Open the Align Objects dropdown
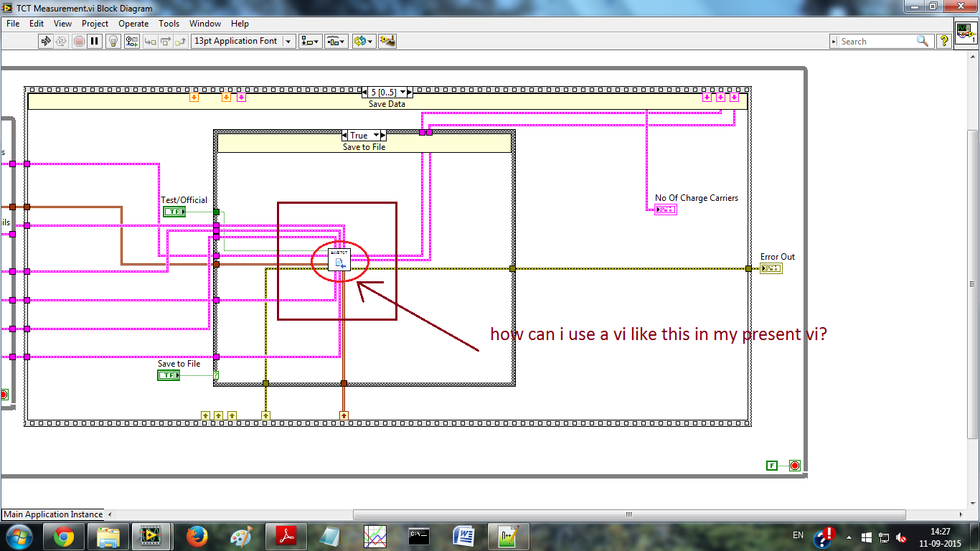The height and width of the screenshot is (551, 980). [x=311, y=41]
